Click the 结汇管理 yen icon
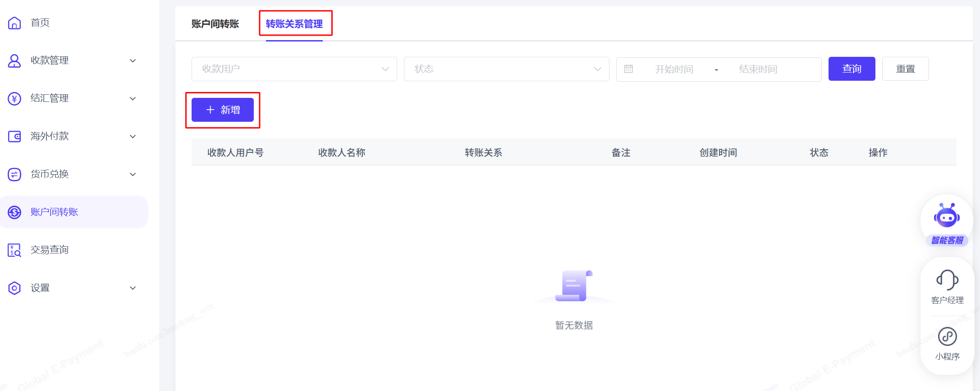 14,98
